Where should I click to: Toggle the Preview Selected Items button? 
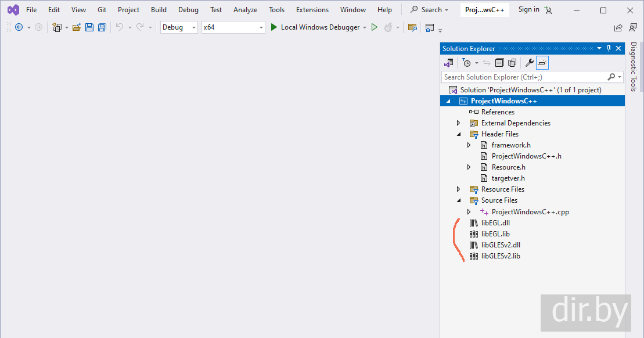(542, 63)
